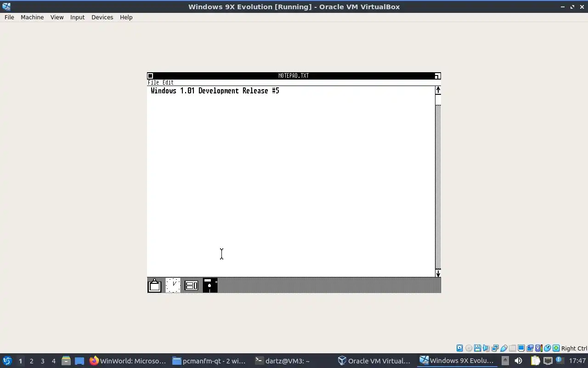Click the Notepad scrollbar thumb
Image resolution: width=588 pixels, height=368 pixels.
coord(438,100)
